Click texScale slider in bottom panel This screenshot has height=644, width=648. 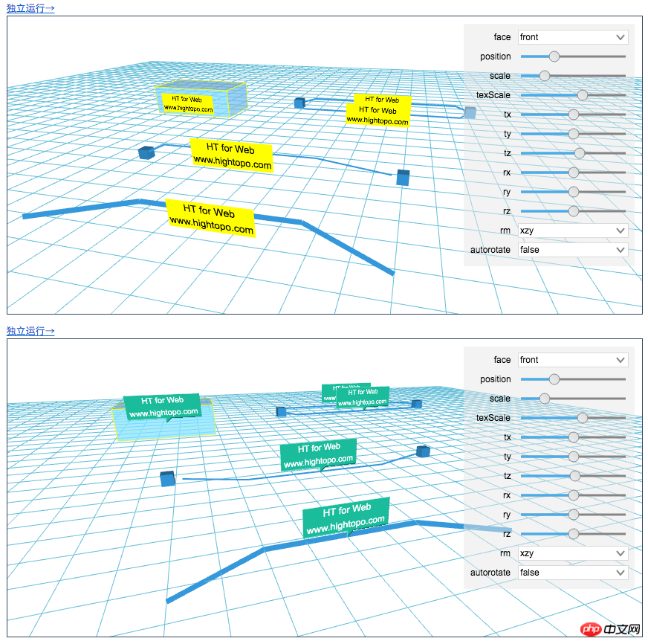573,418
